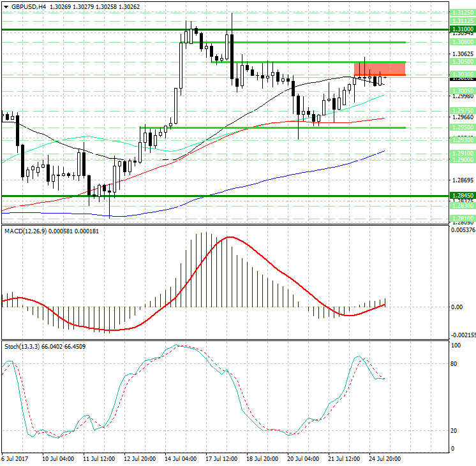Select the red resistance zone rectangle
The image size is (476, 466).
[380, 69]
